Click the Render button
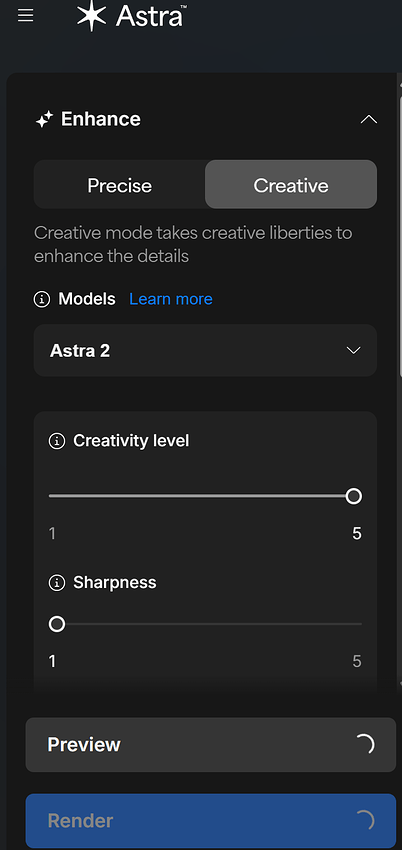Viewport: 402px width, 850px height. click(x=211, y=821)
